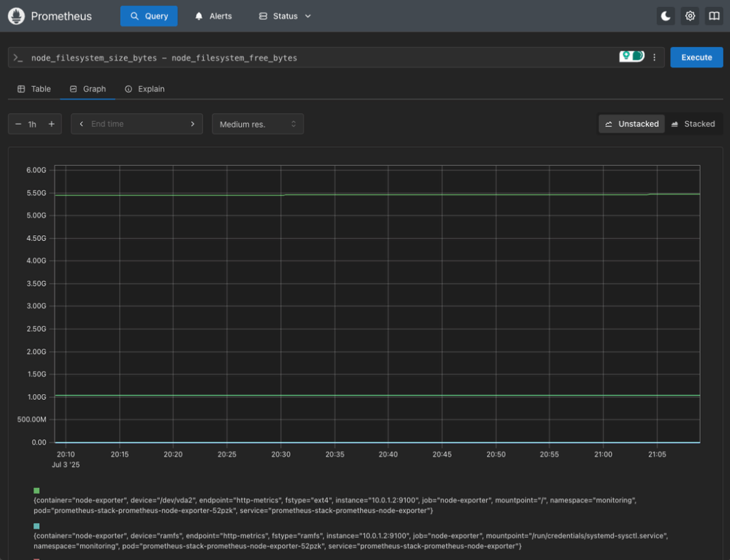730x560 pixels.
Task: Click inside the End time input field
Action: click(x=135, y=123)
